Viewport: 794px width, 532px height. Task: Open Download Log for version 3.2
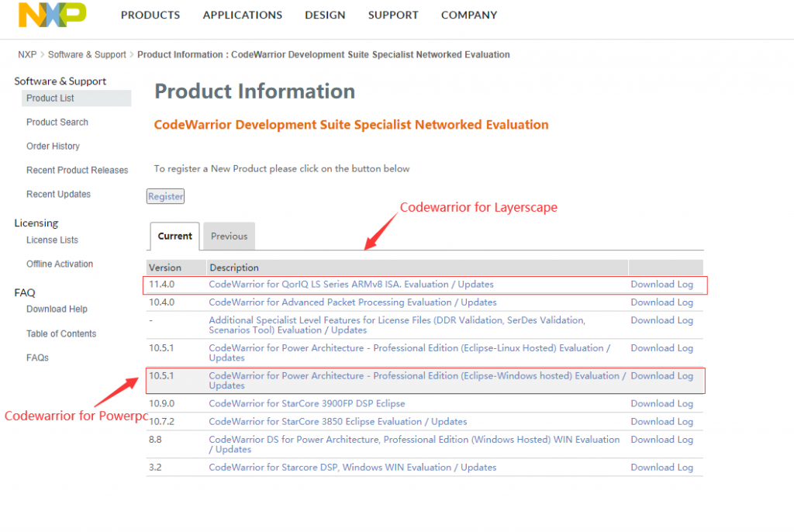(x=662, y=467)
